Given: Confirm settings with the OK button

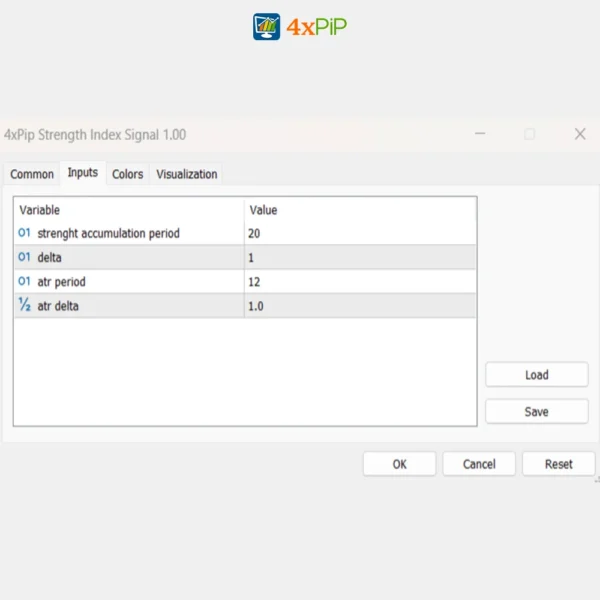Looking at the screenshot, I should coord(399,464).
